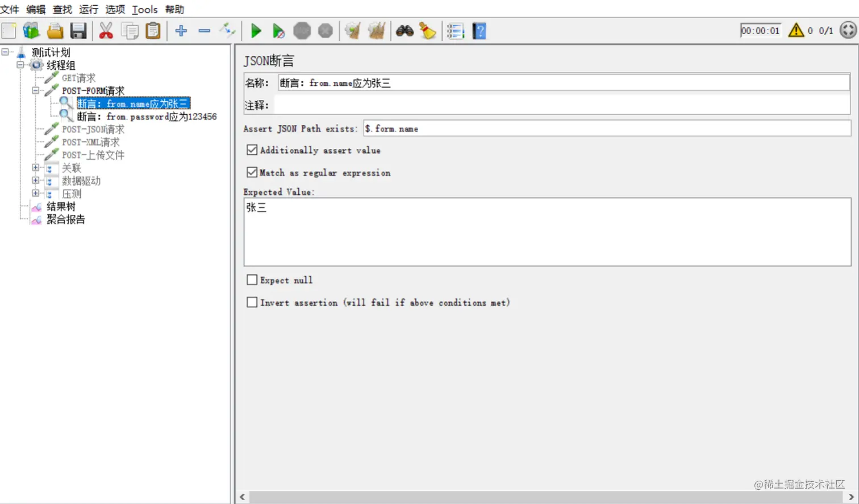
Task: Click the New test plan icon
Action: [9, 31]
